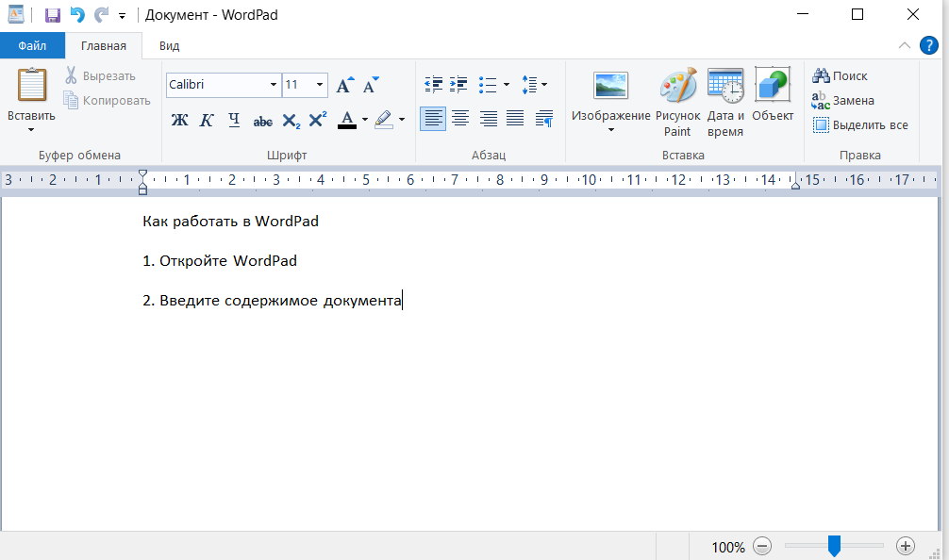Align text to the left

[433, 119]
